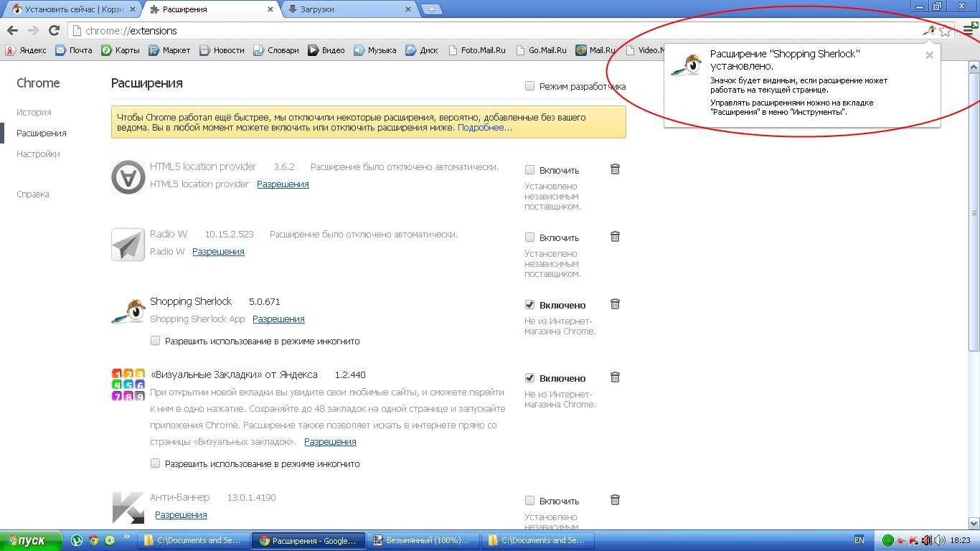The width and height of the screenshot is (980, 551).
Task: Uncheck Включено for Визуальные Закладки
Action: [x=529, y=378]
